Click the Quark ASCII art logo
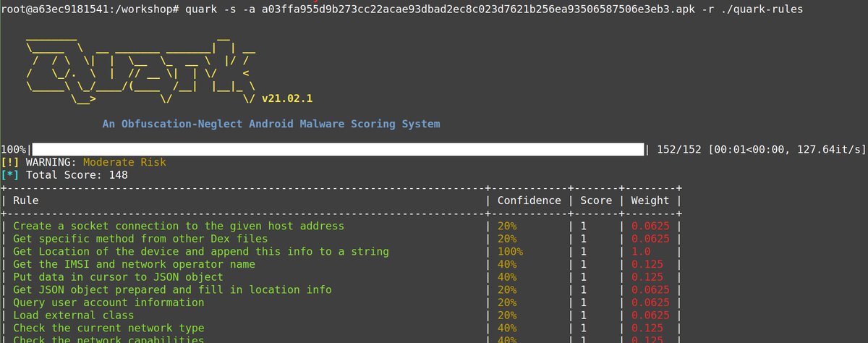 coord(140,72)
